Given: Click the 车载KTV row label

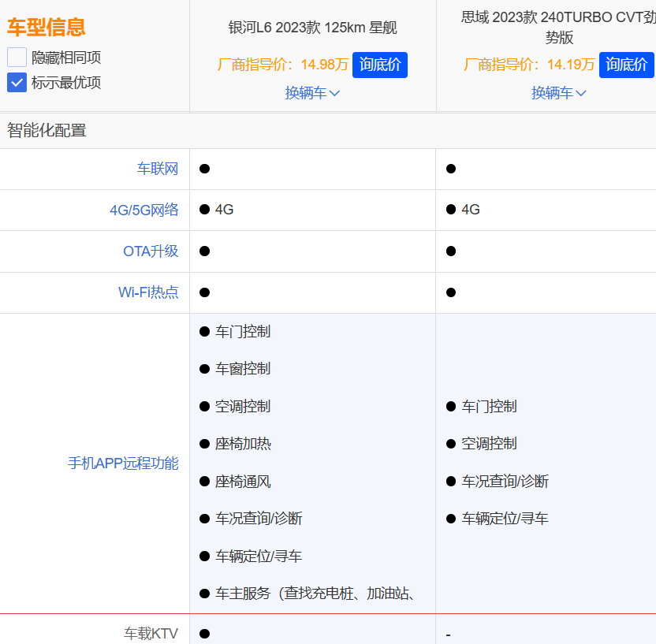Looking at the screenshot, I should pos(151,633).
